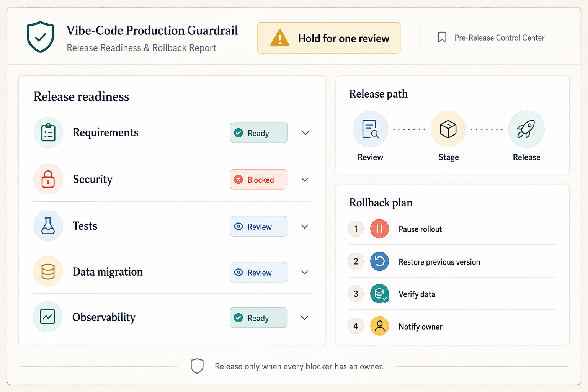Select the Release rocket icon
Image resolution: width=588 pixels, height=392 pixels.
click(526, 129)
